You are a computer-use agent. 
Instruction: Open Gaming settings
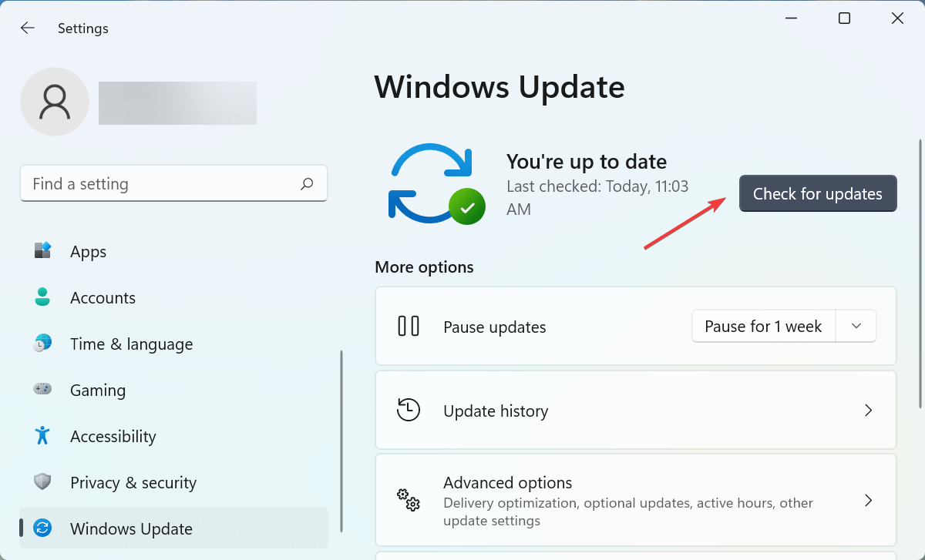pos(97,390)
